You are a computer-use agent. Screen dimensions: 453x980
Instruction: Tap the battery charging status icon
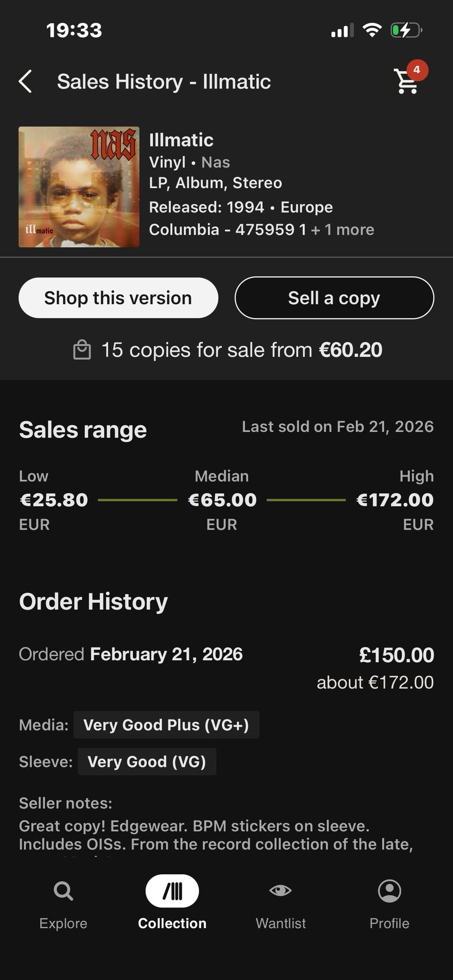pos(406,31)
